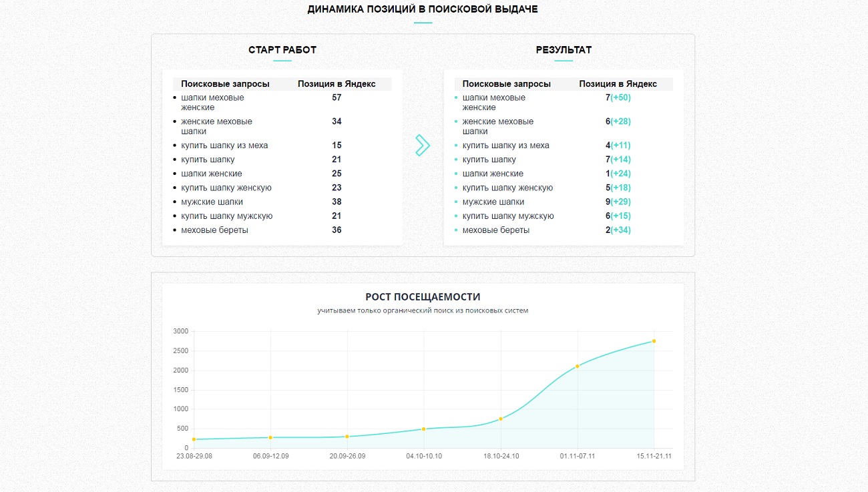Click the РЕЗУЛЬТАТ heading

click(x=564, y=50)
